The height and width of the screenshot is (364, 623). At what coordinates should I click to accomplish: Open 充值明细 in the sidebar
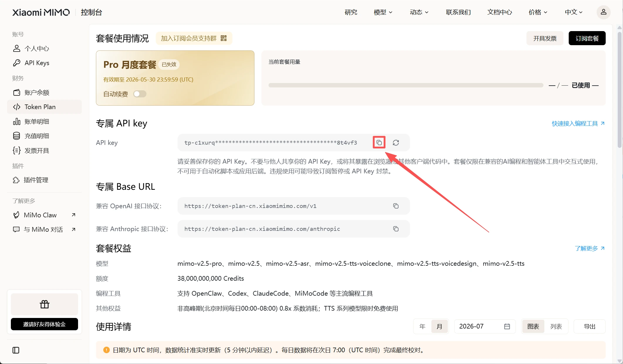pyautogui.click(x=44, y=136)
